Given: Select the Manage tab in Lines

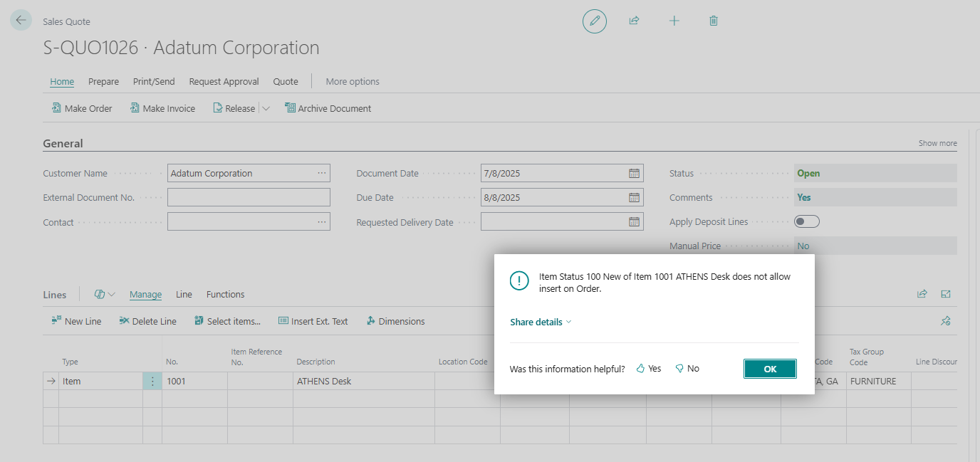Looking at the screenshot, I should tap(145, 294).
